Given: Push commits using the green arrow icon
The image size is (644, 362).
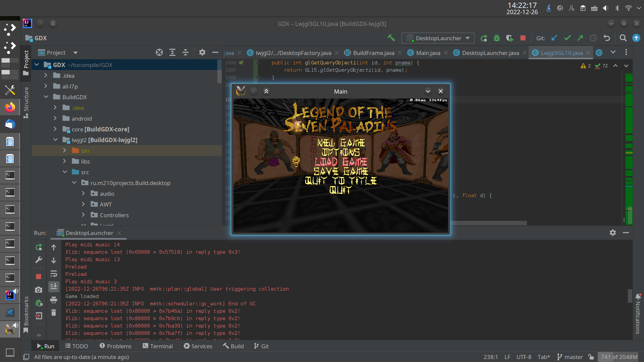Looking at the screenshot, I should click(x=580, y=38).
